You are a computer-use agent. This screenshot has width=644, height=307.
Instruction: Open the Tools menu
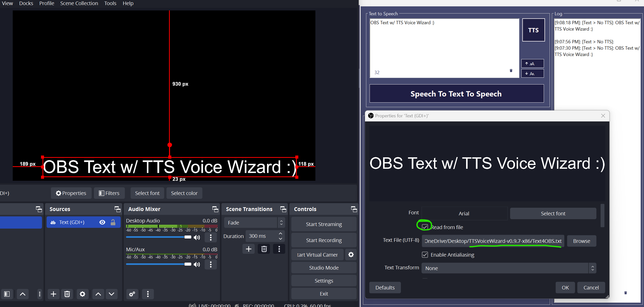coord(110,3)
